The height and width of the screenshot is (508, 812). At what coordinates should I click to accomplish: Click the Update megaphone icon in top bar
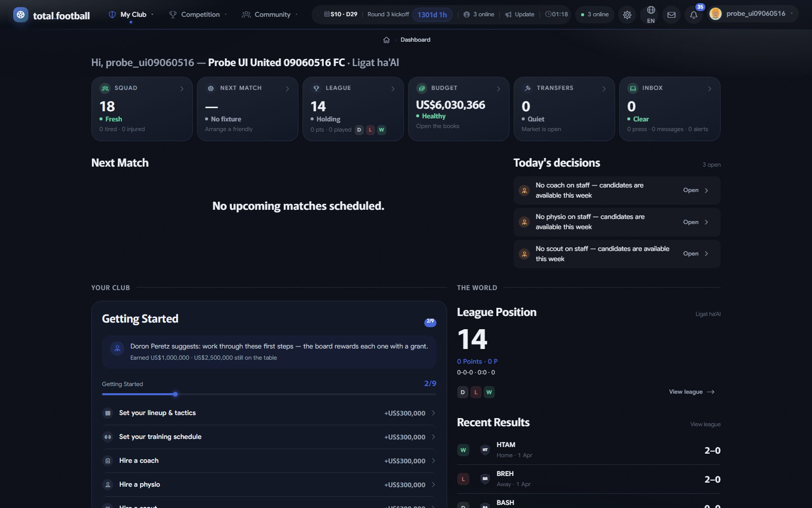pyautogui.click(x=509, y=15)
